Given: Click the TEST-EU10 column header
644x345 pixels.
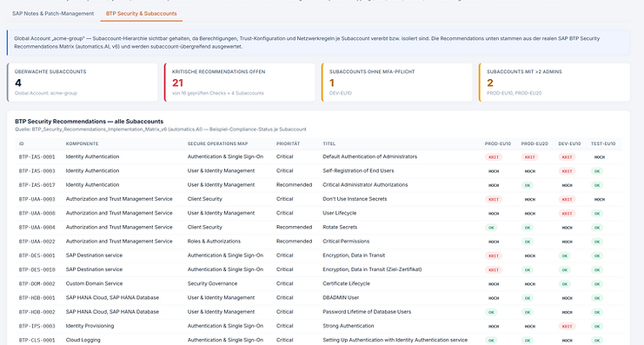Looking at the screenshot, I should [603, 143].
